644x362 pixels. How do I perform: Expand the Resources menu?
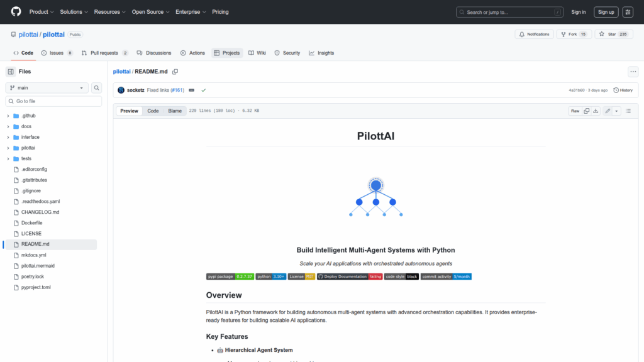(x=109, y=12)
